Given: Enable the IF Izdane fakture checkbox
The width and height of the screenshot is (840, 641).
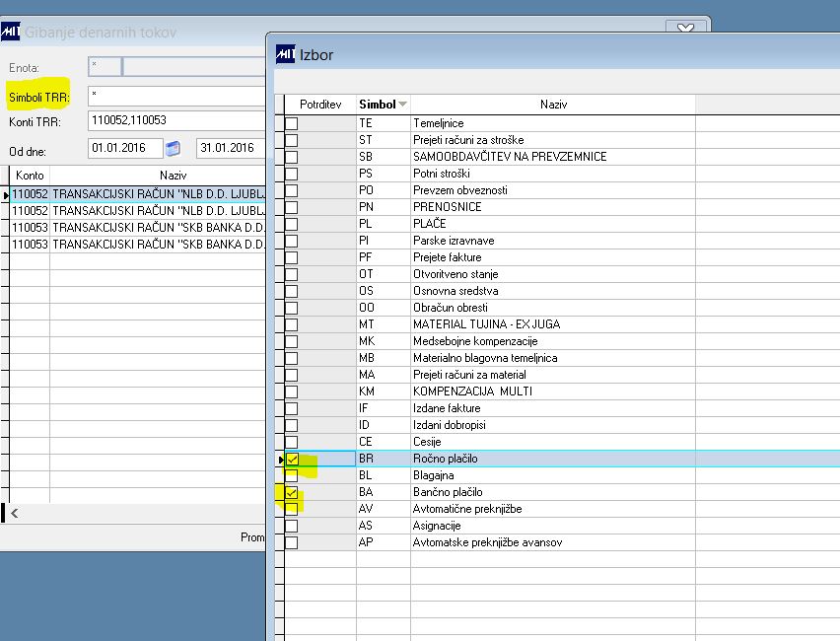Looking at the screenshot, I should click(x=292, y=408).
